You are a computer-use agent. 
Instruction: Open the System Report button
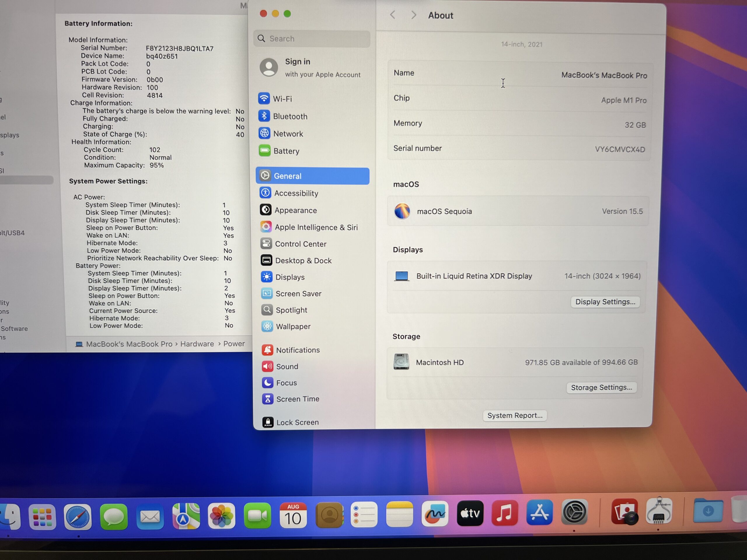514,415
